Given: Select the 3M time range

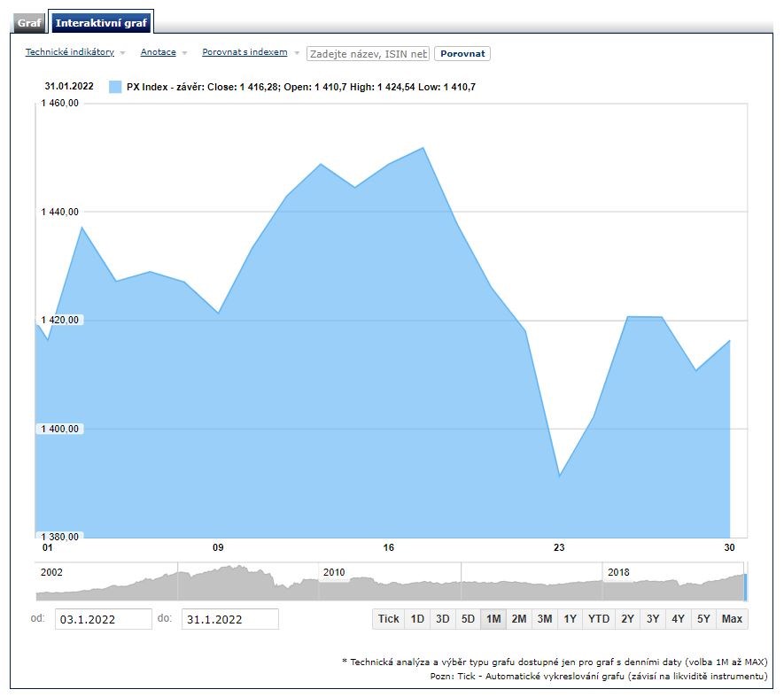Looking at the screenshot, I should (545, 619).
